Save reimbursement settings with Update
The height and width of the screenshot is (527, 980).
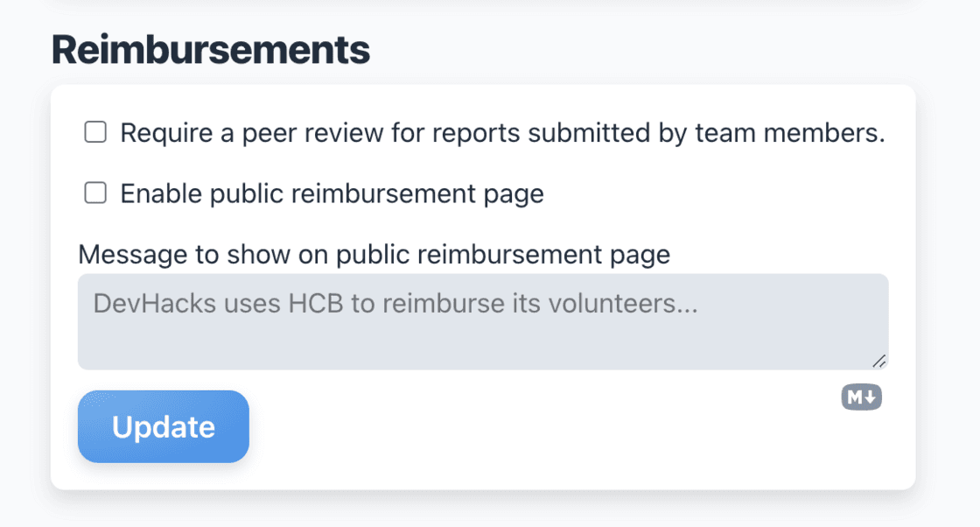click(x=164, y=426)
